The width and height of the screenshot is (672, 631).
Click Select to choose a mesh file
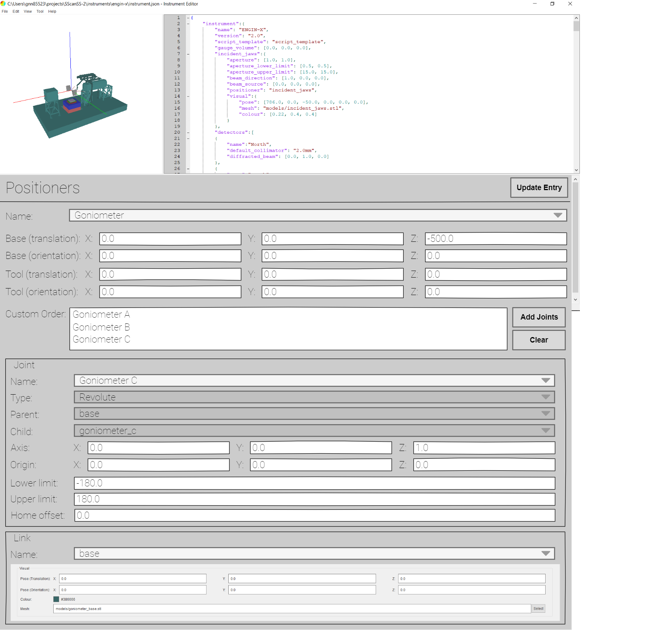pyautogui.click(x=538, y=608)
